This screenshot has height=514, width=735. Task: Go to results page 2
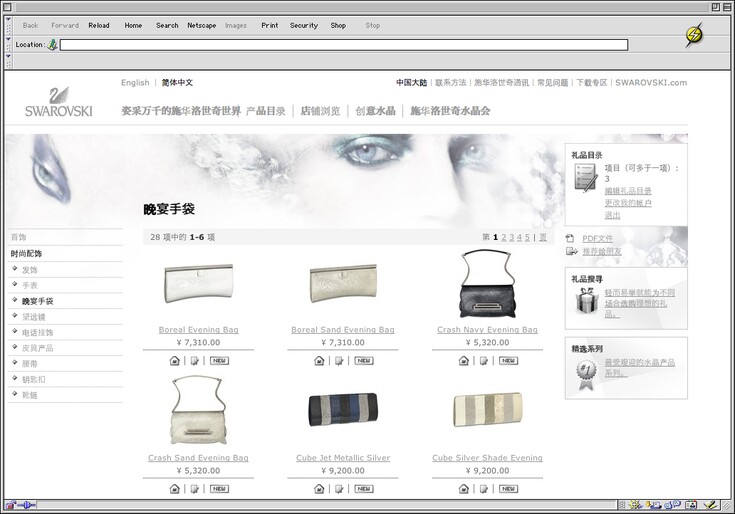503,238
